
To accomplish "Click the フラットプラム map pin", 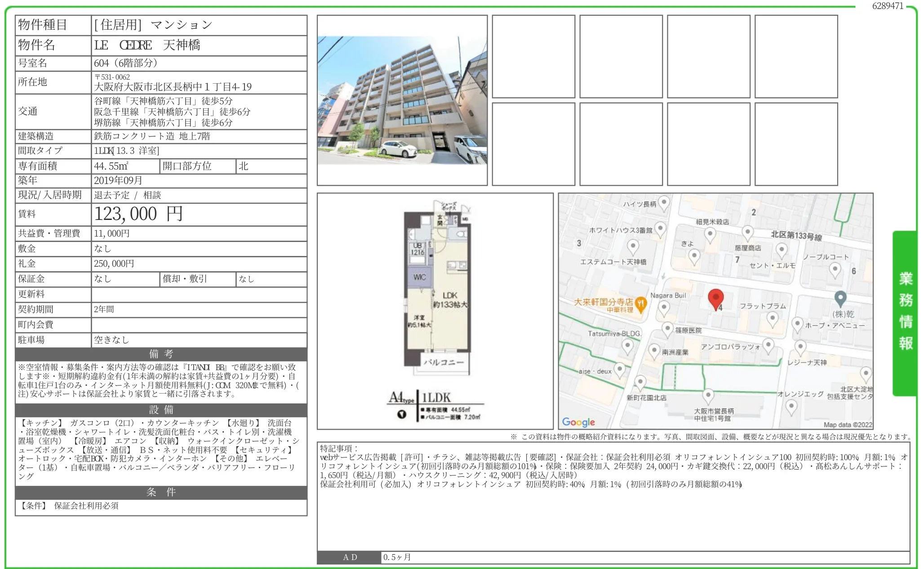I will [x=772, y=318].
